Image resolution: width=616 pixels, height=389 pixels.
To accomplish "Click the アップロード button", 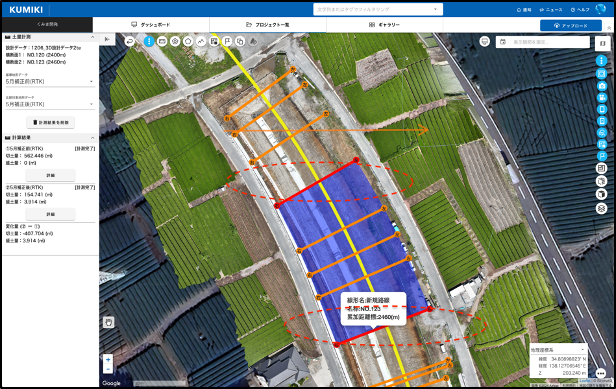I will point(571,26).
